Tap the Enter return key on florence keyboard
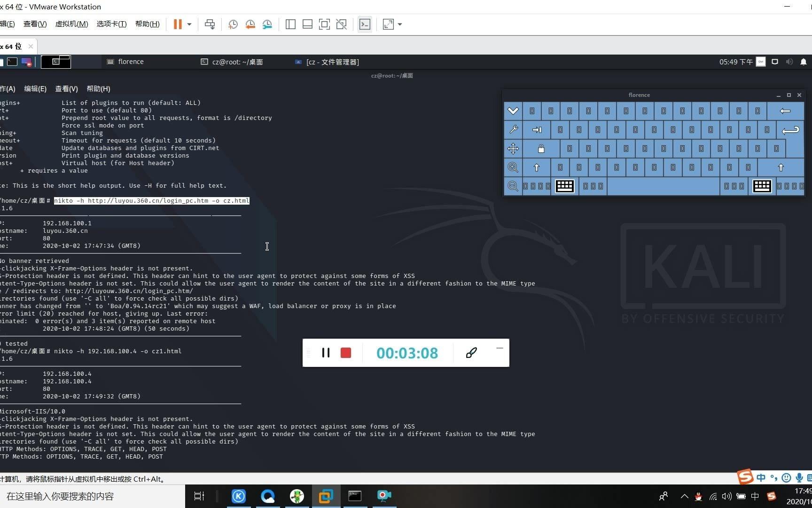 [790, 130]
